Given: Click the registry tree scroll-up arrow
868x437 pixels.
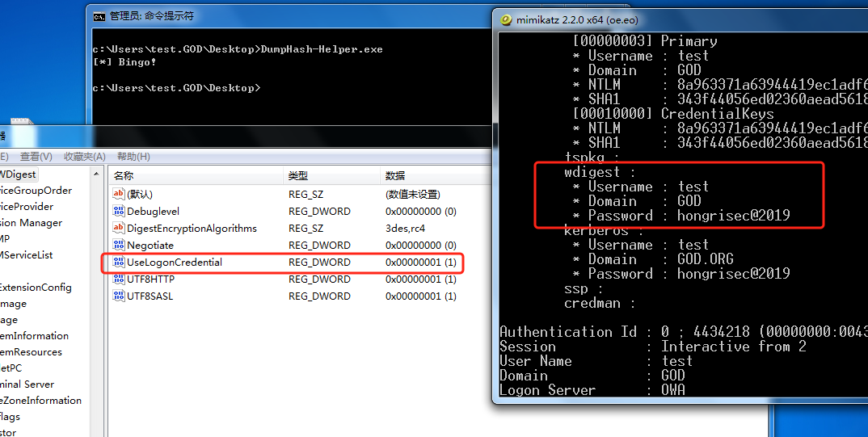Looking at the screenshot, I should pos(97,174).
